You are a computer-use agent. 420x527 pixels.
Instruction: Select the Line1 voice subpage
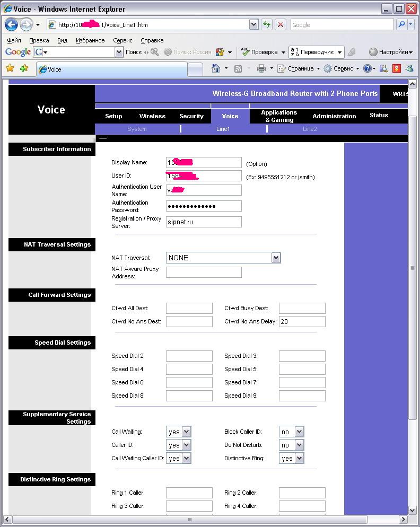(223, 129)
